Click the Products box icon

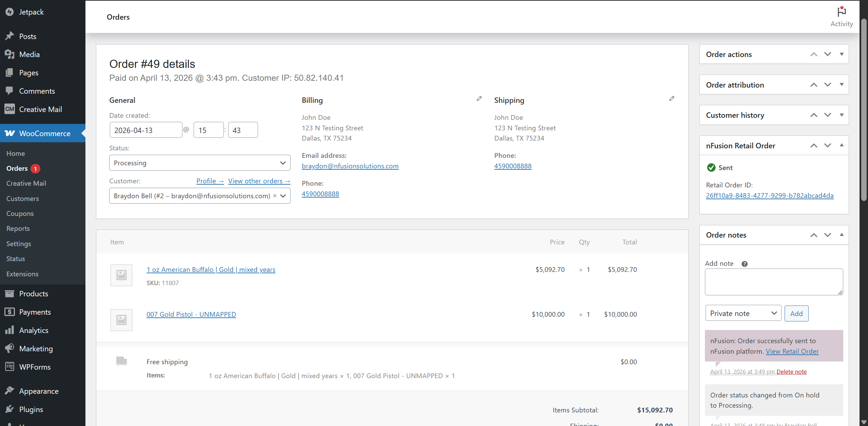point(9,294)
